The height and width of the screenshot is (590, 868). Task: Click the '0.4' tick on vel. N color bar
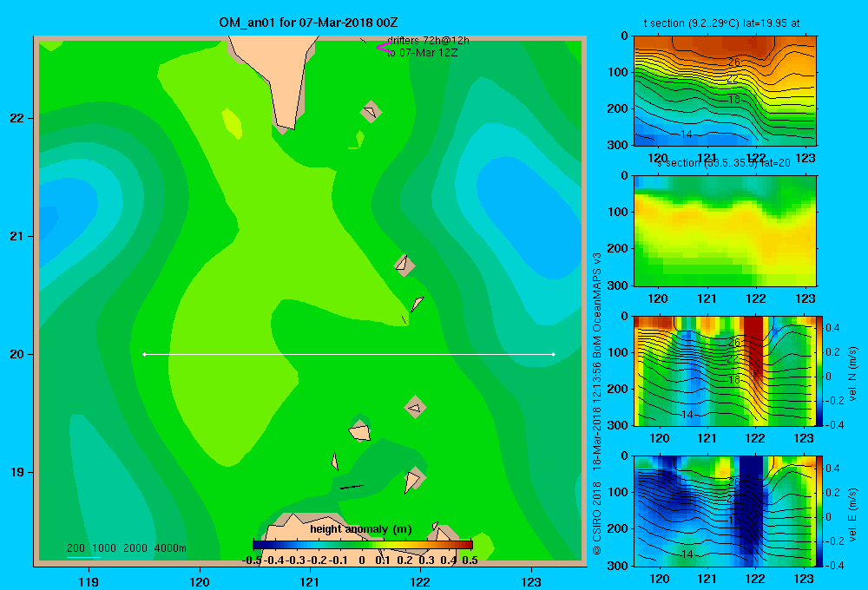[832, 328]
